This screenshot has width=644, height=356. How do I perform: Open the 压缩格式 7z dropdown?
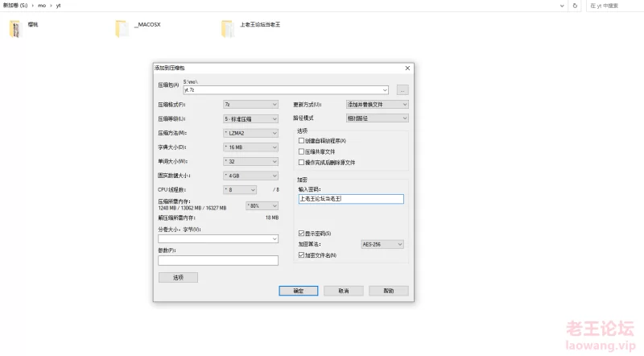click(250, 105)
